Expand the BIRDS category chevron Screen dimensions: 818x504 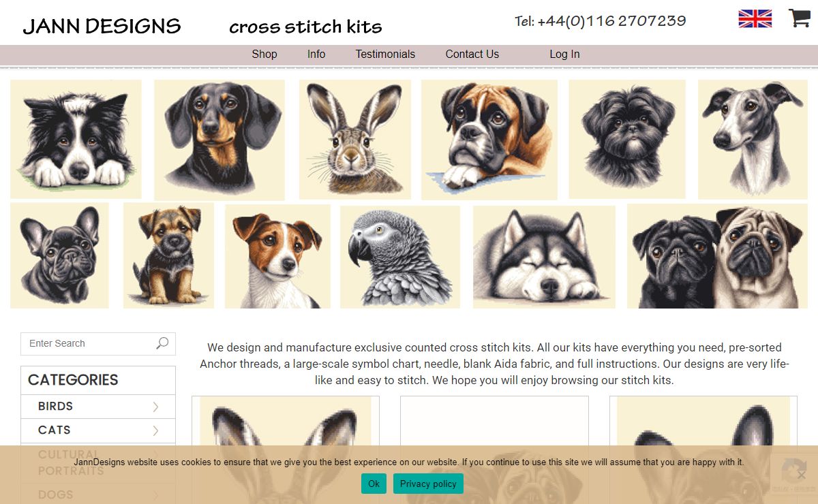[155, 407]
